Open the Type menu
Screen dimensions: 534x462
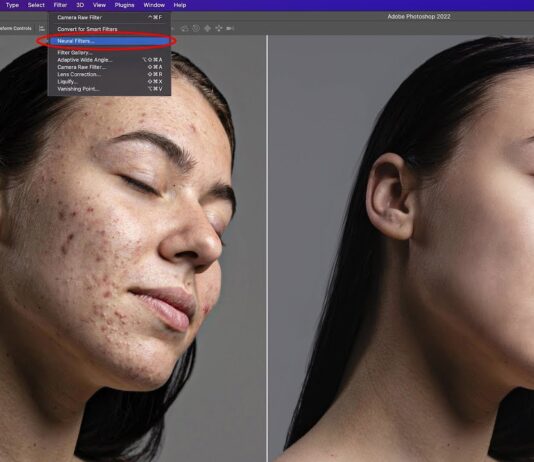click(x=12, y=5)
